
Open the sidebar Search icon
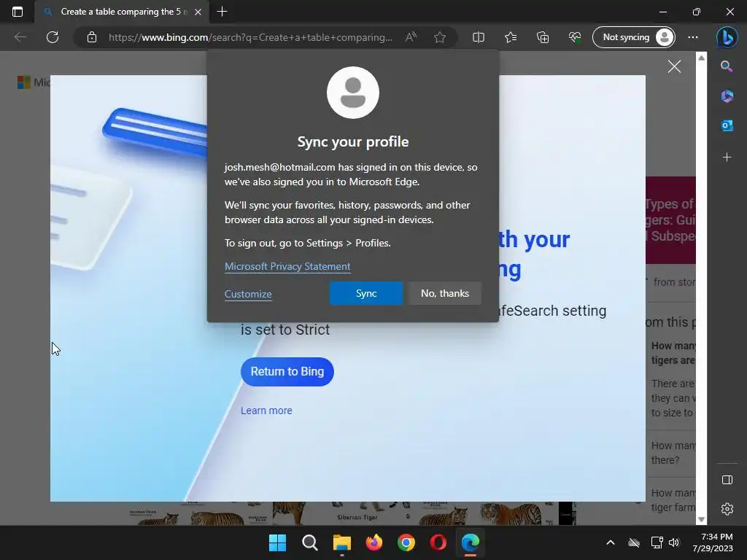(727, 66)
